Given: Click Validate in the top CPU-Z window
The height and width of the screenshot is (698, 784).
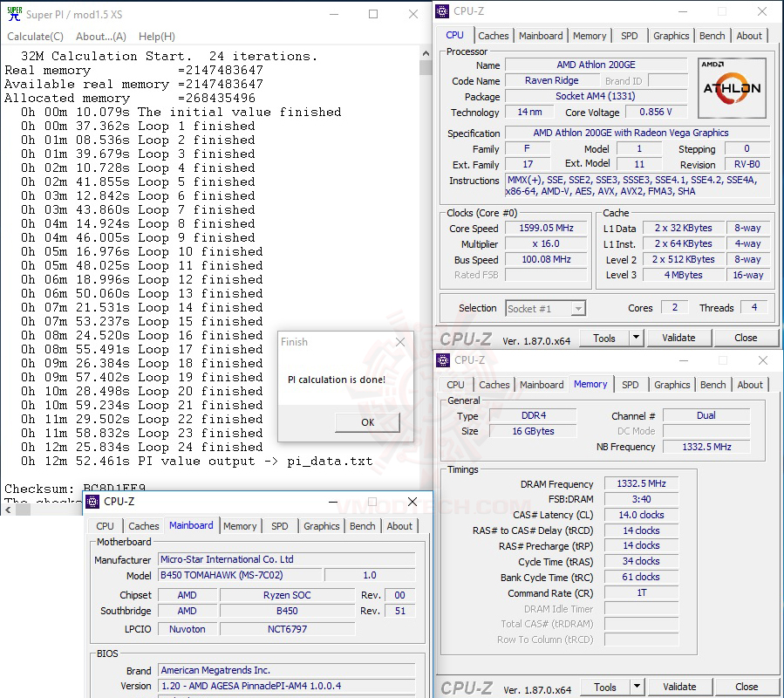Looking at the screenshot, I should 678,338.
